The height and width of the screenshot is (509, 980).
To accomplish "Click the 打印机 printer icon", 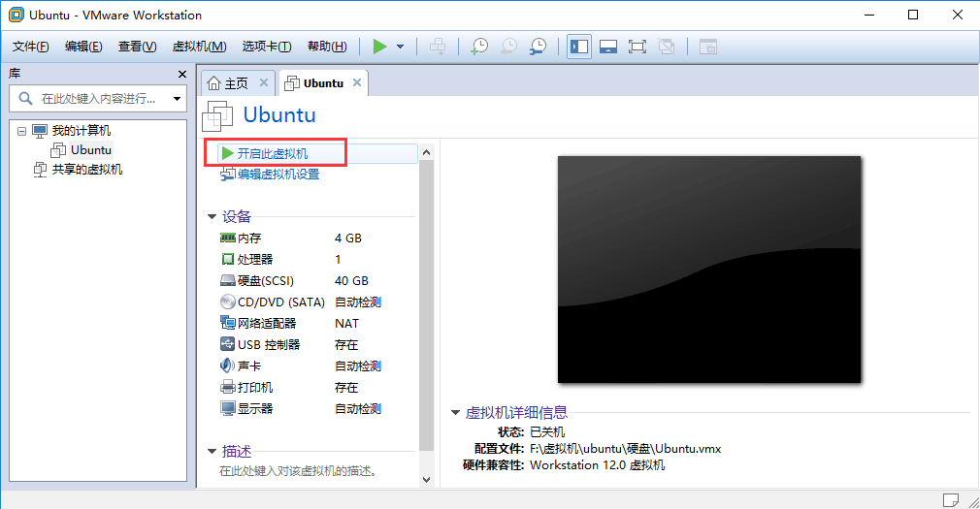I will click(227, 387).
